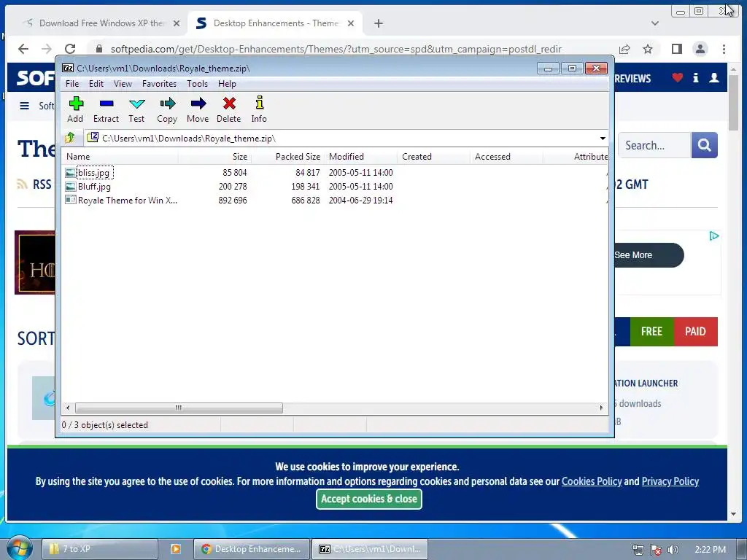747x560 pixels.
Task: Expand the 7-Zip address path dropdown
Action: tap(603, 138)
